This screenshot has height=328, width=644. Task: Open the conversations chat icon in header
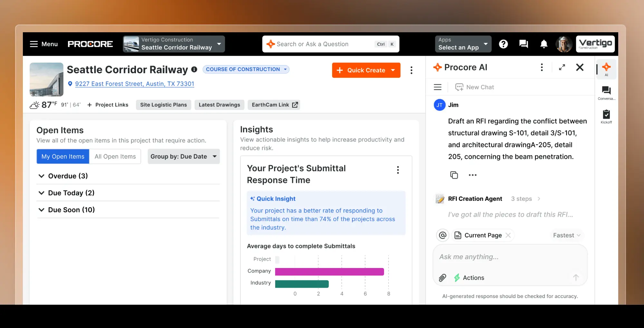[524, 44]
